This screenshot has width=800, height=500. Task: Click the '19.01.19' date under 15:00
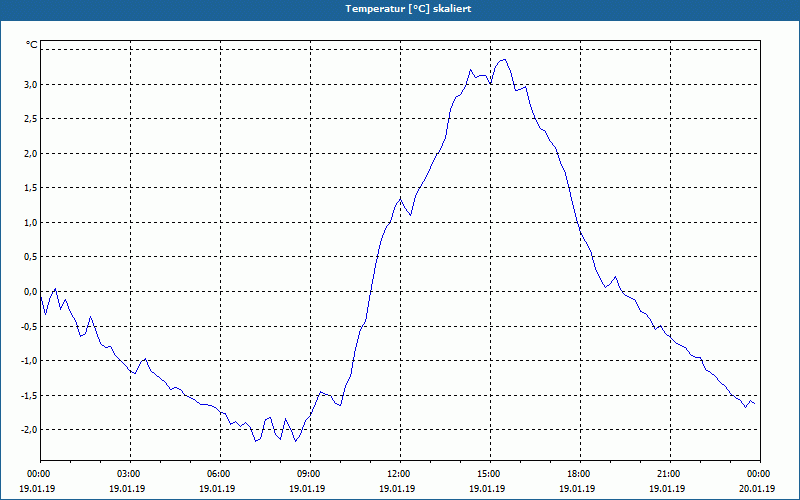[x=487, y=488]
